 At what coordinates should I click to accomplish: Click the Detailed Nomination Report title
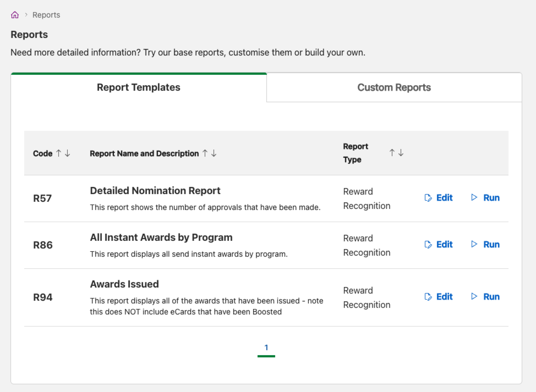155,191
